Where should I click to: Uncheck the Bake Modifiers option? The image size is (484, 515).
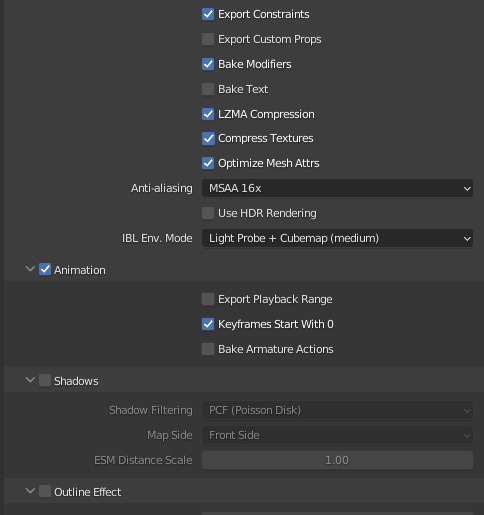tap(208, 64)
